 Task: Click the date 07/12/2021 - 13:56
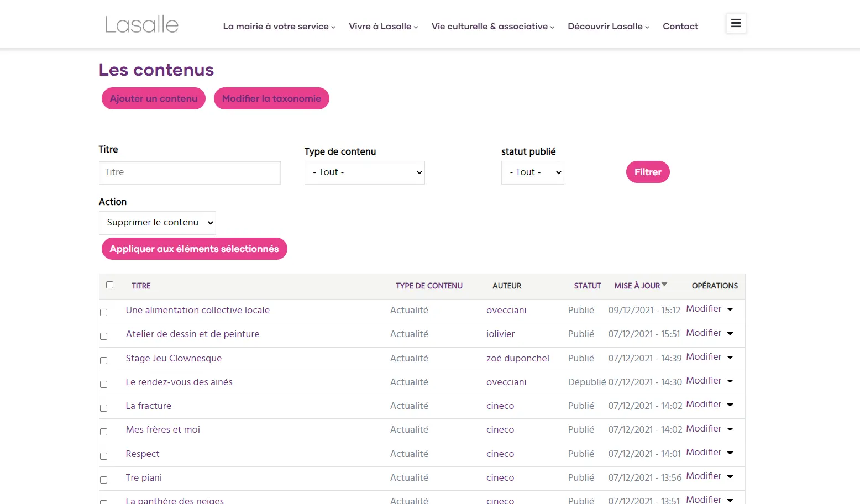pos(645,477)
